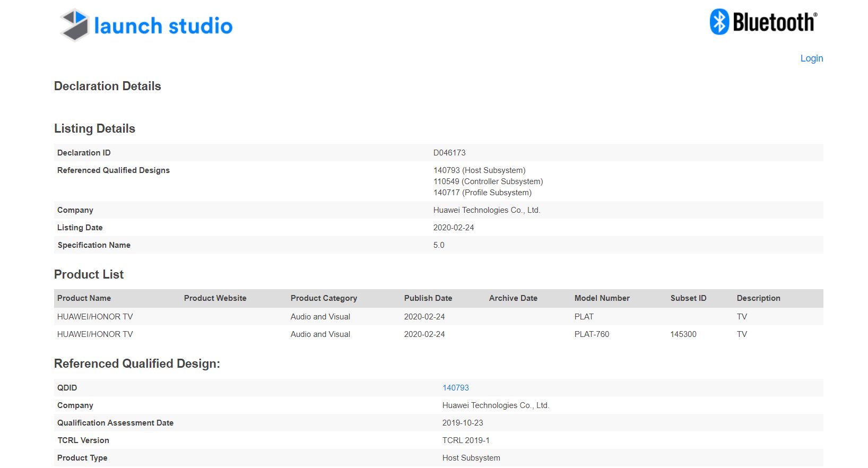The width and height of the screenshot is (868, 468).
Task: Click Audio and Visual in PLAT-760 row
Action: coord(320,334)
